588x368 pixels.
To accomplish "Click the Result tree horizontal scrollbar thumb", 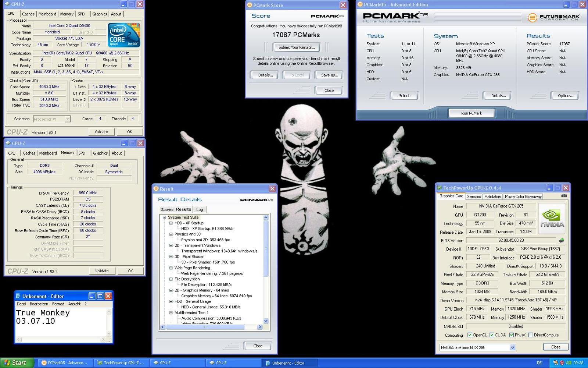I will [205, 327].
